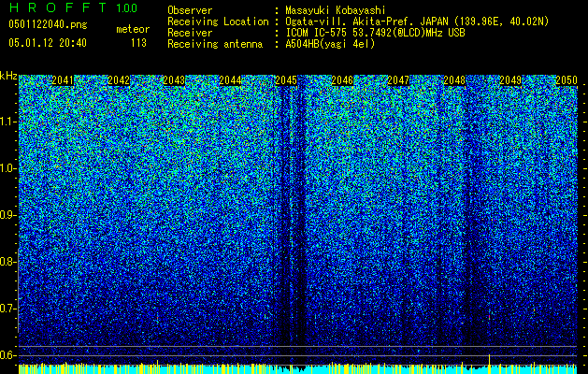This screenshot has height=374, width=588.
Task: Click the 2050 time marker
Action: pyautogui.click(x=566, y=80)
